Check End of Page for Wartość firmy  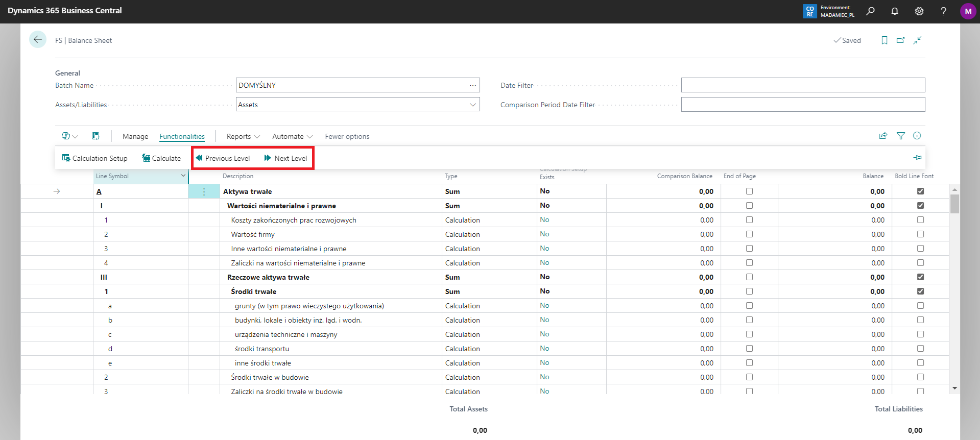749,234
